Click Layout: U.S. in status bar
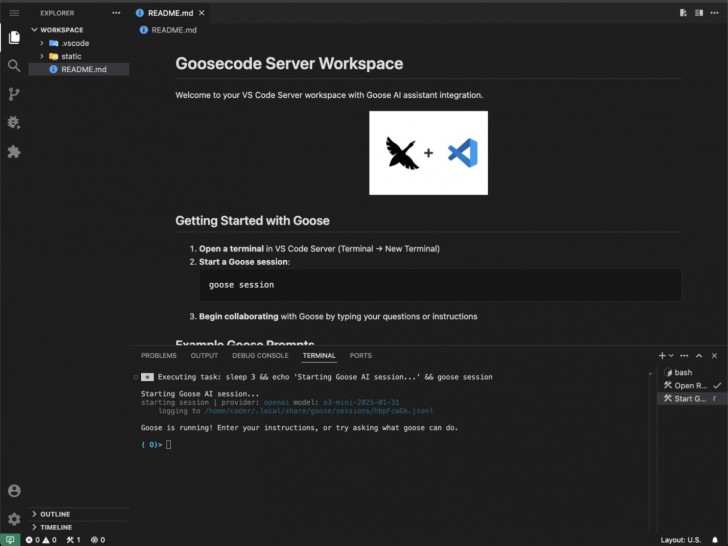This screenshot has height=546, width=728. [x=681, y=540]
